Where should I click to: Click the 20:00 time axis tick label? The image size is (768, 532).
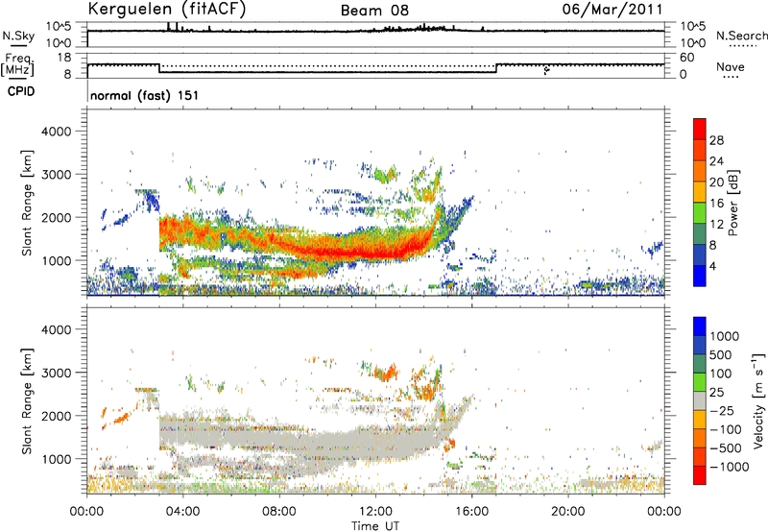[567, 512]
